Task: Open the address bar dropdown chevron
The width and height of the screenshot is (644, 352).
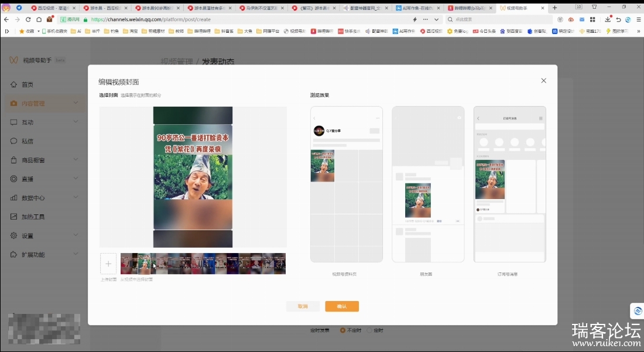Action: pyautogui.click(x=436, y=19)
